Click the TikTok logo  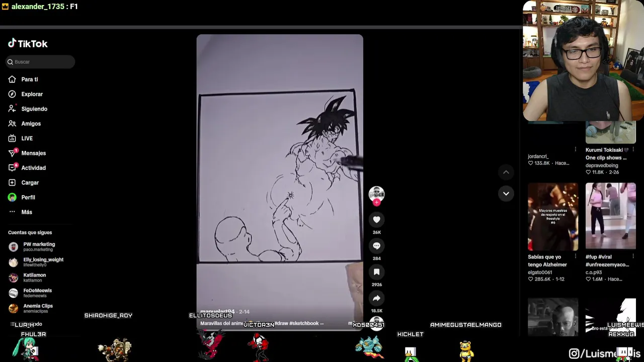coord(28,44)
